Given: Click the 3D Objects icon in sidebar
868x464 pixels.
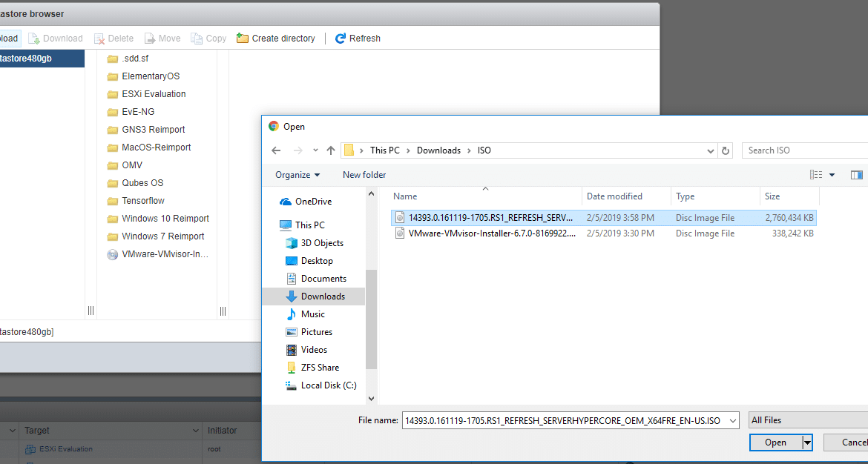Looking at the screenshot, I should [291, 243].
